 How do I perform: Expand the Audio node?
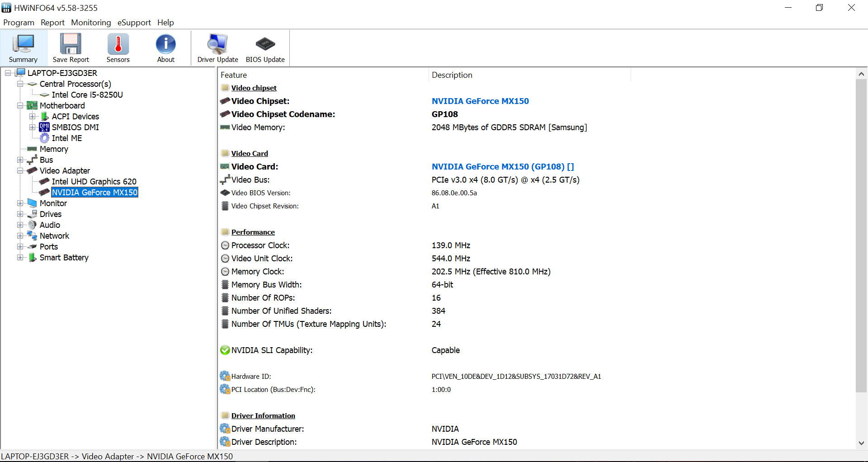20,225
